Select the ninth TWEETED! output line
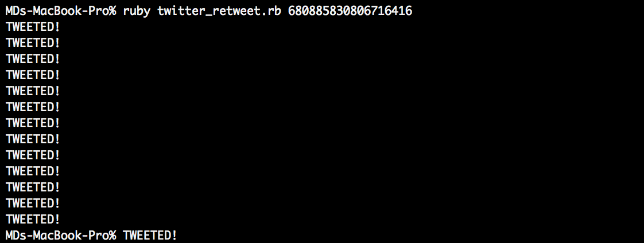Image resolution: width=644 pixels, height=243 pixels. click(33, 155)
